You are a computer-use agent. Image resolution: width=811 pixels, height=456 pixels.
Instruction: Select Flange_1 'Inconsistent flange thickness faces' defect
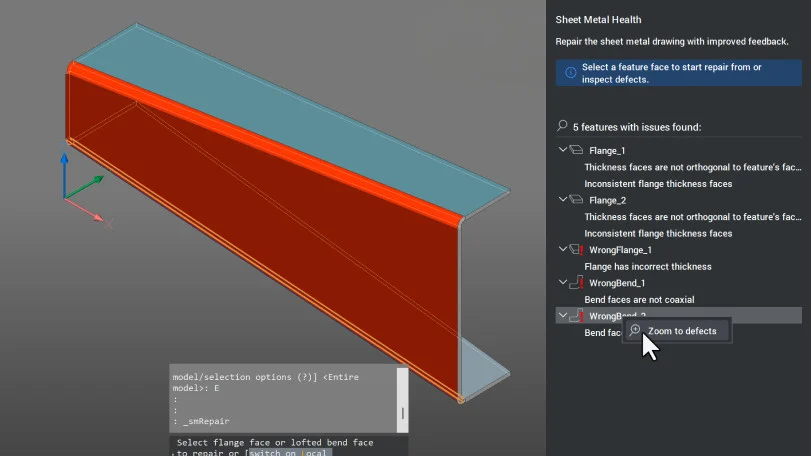click(658, 184)
